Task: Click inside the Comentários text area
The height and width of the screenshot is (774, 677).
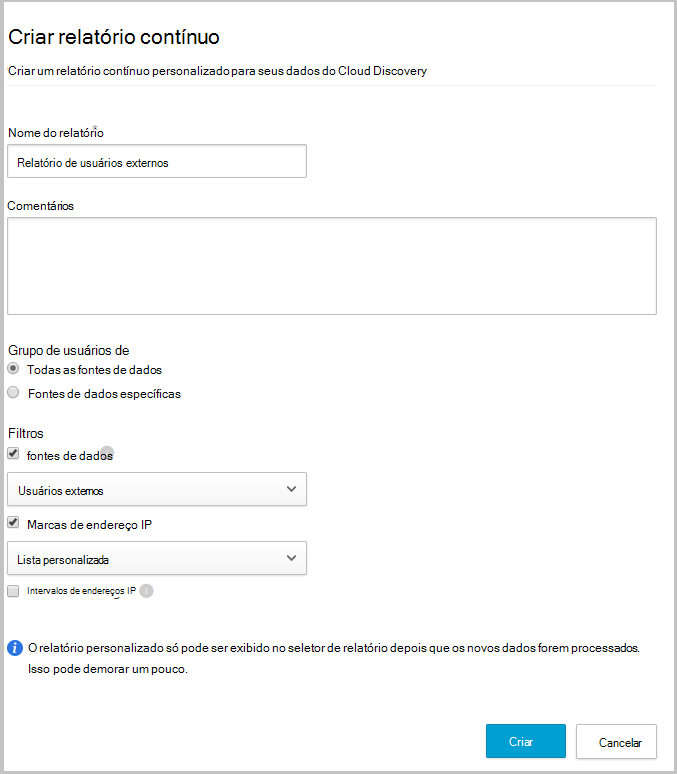Action: pyautogui.click(x=331, y=266)
